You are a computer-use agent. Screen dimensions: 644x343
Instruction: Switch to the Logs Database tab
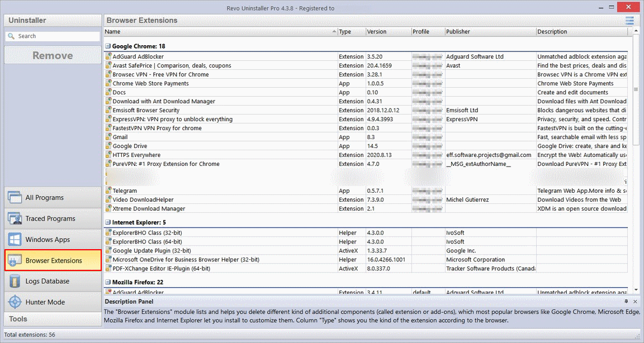pos(53,281)
